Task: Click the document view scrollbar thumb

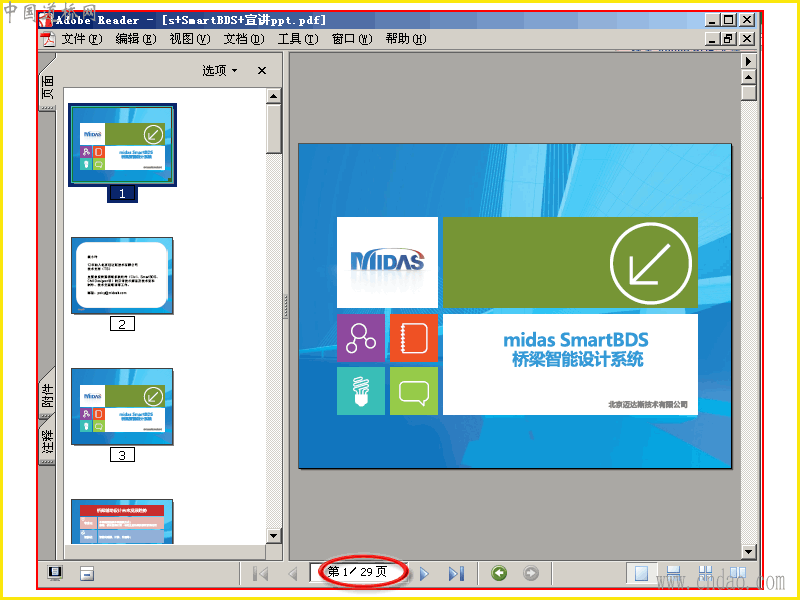Action: tap(748, 92)
